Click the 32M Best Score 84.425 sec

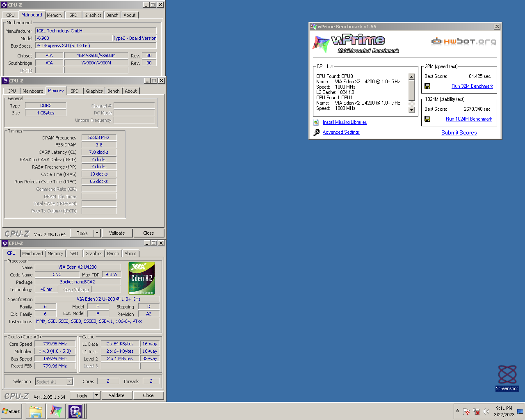click(x=479, y=76)
